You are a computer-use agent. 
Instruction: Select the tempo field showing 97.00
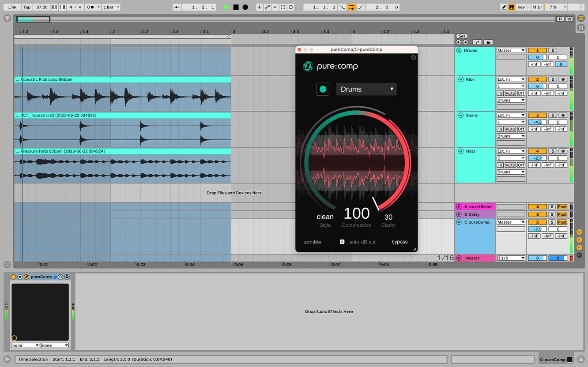[42, 7]
